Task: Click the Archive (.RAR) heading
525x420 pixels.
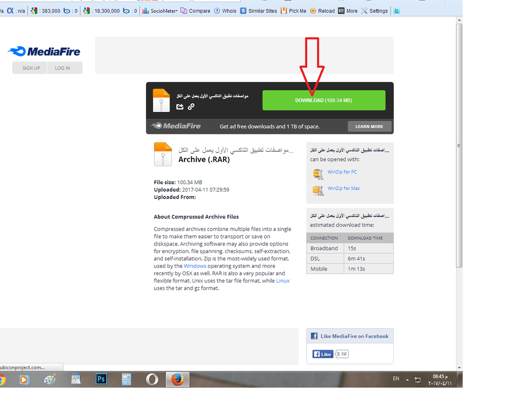Action: [204, 160]
